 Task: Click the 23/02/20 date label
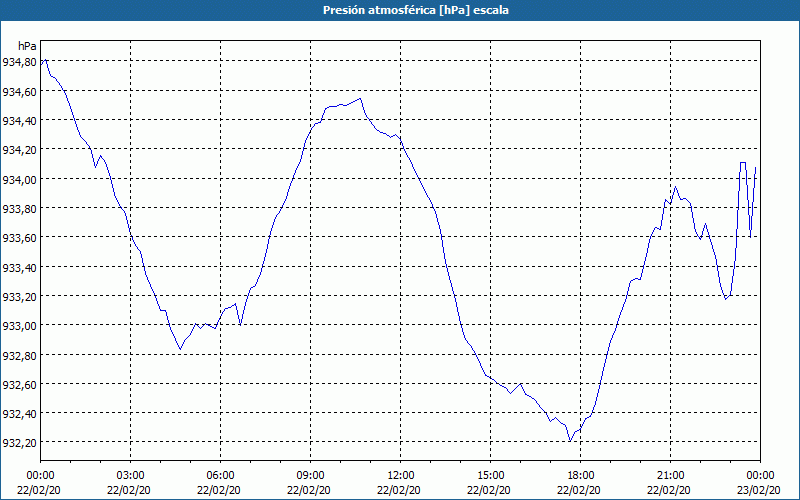(x=760, y=490)
